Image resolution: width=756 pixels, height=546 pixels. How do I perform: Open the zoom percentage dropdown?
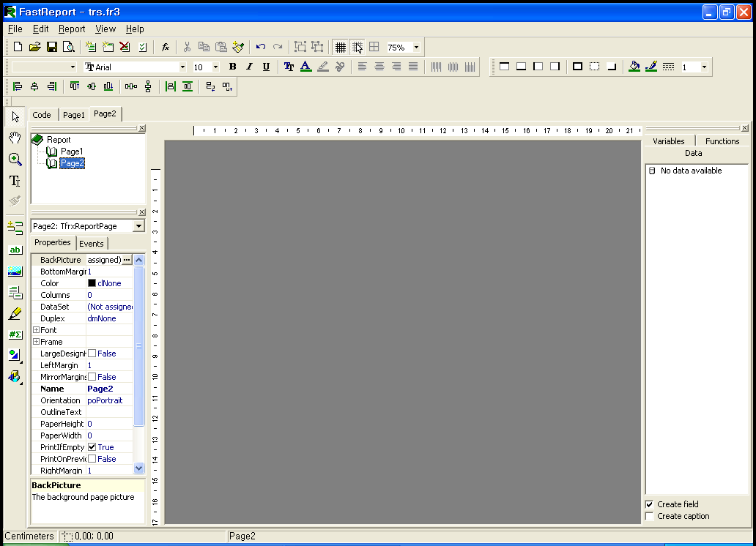click(416, 47)
